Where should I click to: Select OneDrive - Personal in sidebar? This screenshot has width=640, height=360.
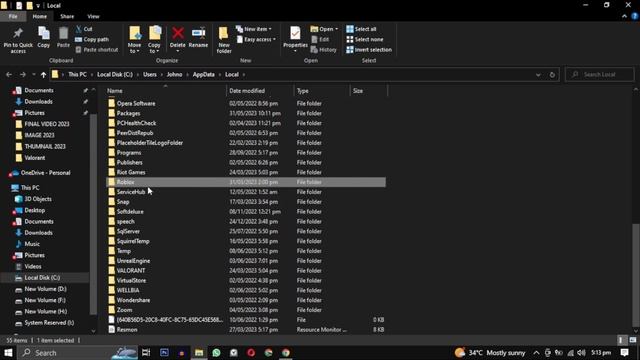[x=45, y=173]
